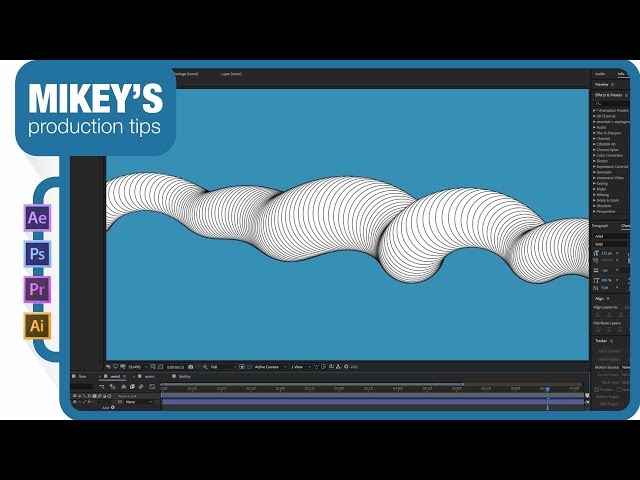Click the Track Motion button
The image size is (640, 480).
(609, 360)
